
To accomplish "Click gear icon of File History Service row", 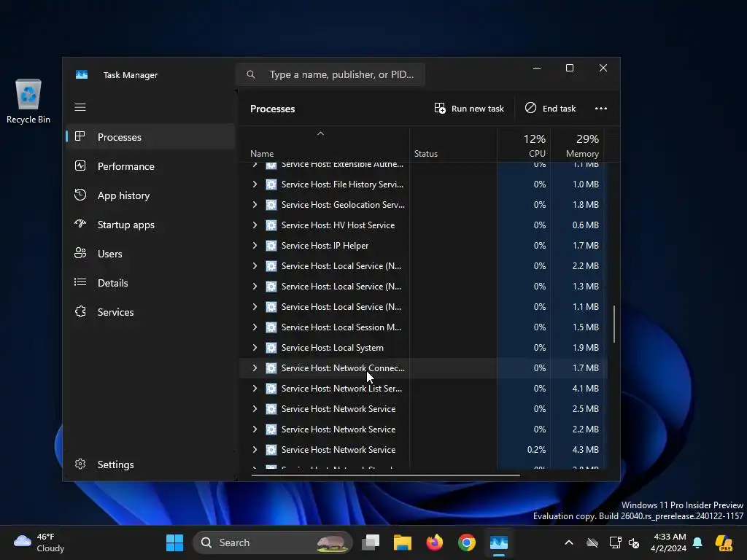I will tap(271, 184).
